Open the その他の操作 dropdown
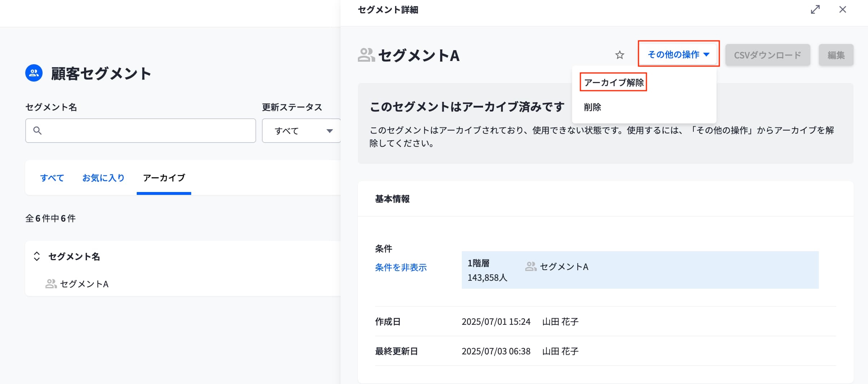Image resolution: width=868 pixels, height=384 pixels. [x=678, y=54]
